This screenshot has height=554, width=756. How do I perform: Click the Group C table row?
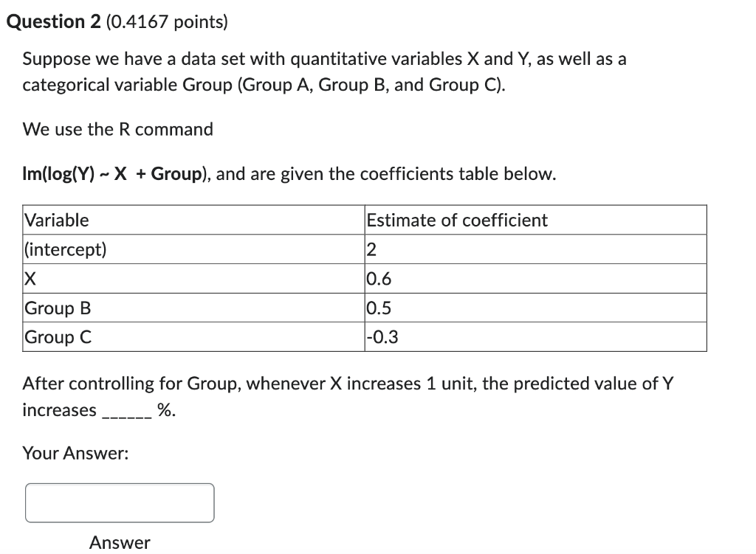(57, 337)
